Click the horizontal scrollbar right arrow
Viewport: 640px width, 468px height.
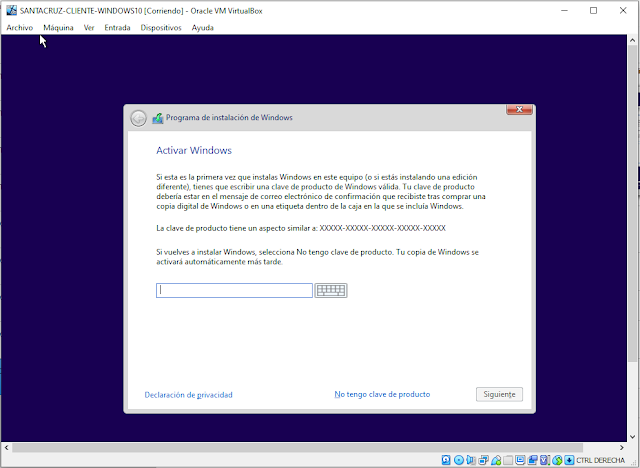pyautogui.click(x=622, y=448)
